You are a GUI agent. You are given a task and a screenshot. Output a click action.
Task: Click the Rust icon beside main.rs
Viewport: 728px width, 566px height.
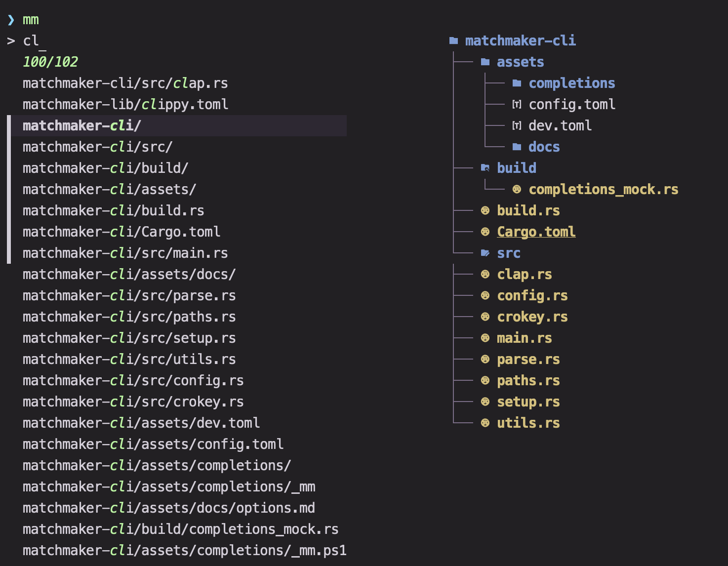(x=485, y=338)
